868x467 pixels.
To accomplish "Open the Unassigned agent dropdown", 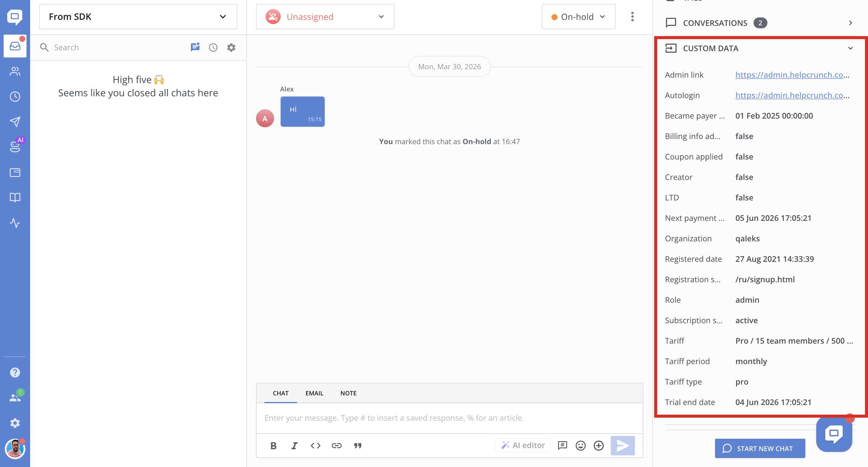I will (x=325, y=17).
